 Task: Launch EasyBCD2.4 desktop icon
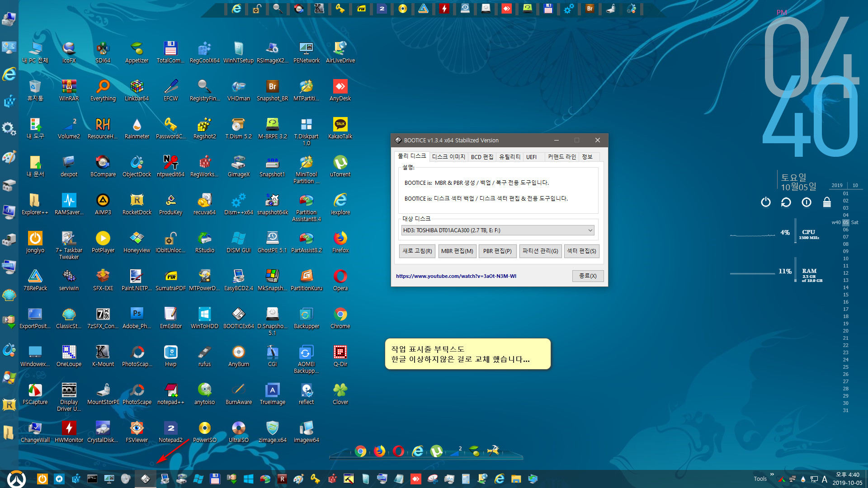pyautogui.click(x=238, y=280)
